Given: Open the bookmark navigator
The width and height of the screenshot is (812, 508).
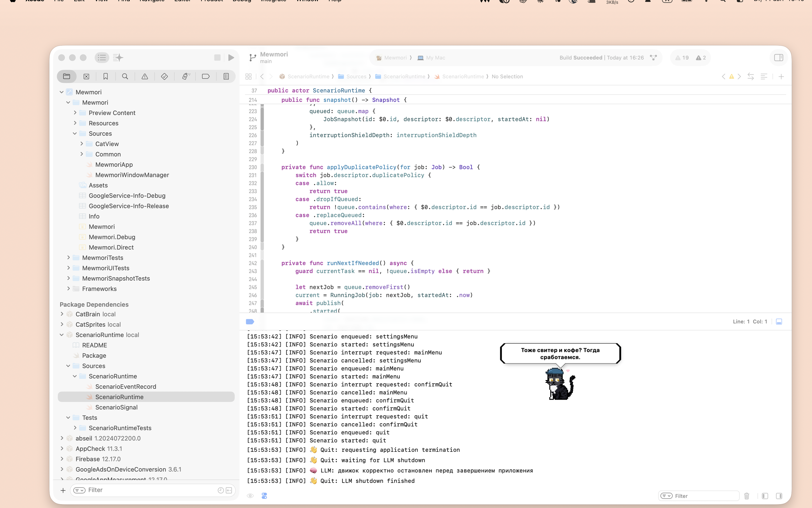Looking at the screenshot, I should tap(106, 77).
